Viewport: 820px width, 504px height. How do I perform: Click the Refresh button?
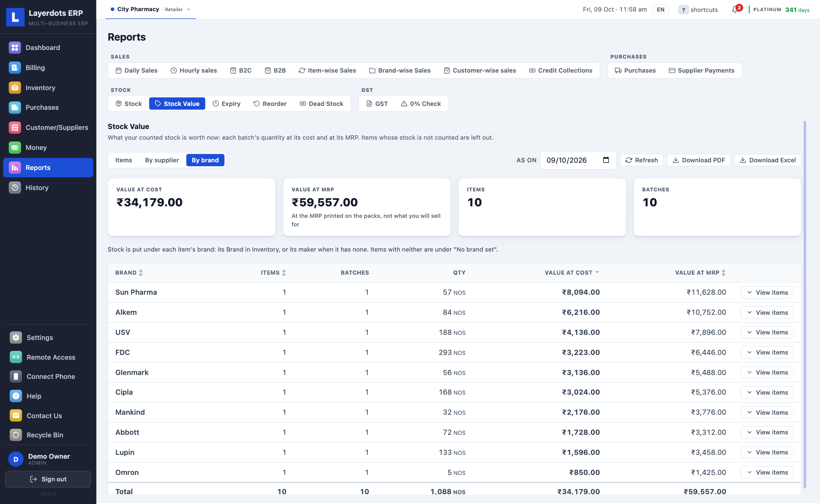pos(641,160)
